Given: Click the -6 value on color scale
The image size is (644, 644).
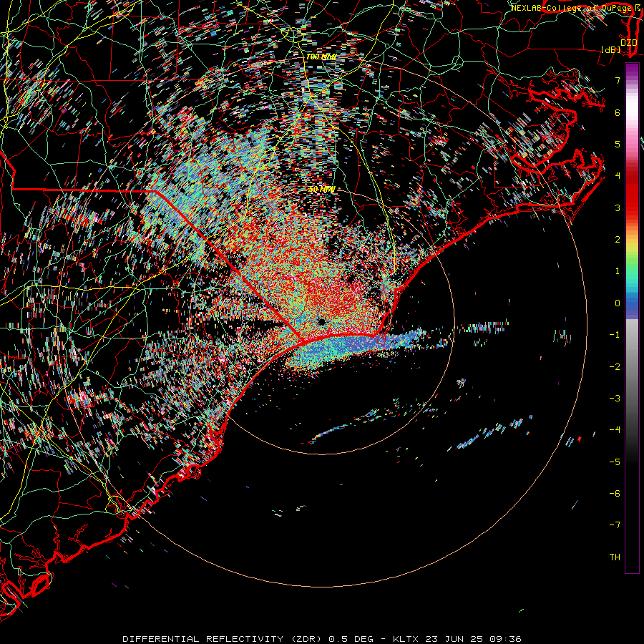Looking at the screenshot, I should pyautogui.click(x=615, y=494).
